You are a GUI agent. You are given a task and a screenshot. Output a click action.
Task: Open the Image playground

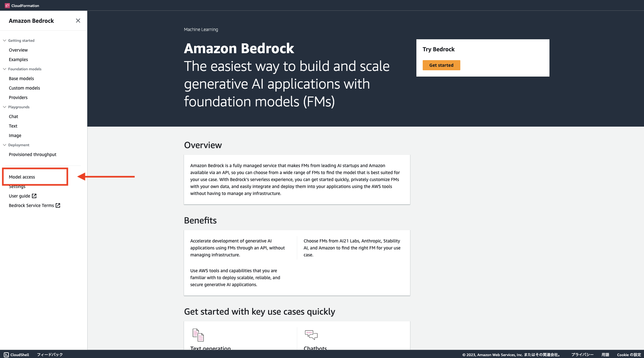click(15, 135)
